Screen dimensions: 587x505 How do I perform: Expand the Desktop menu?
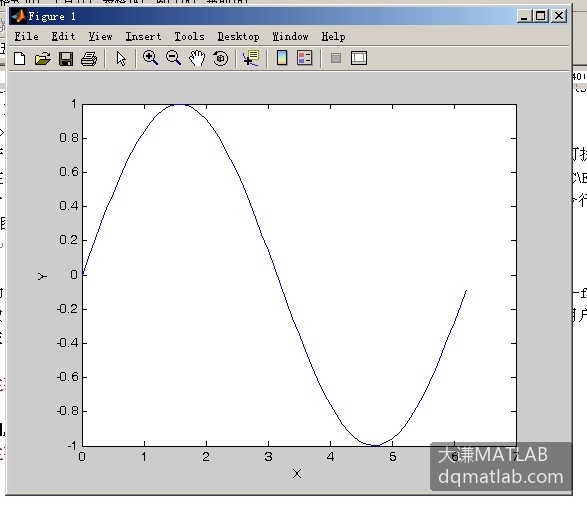(238, 36)
